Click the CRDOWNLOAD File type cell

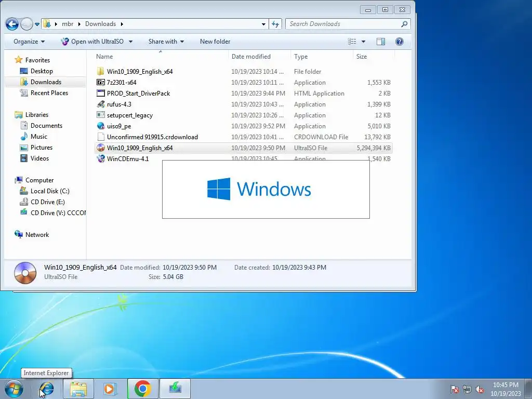pos(321,137)
